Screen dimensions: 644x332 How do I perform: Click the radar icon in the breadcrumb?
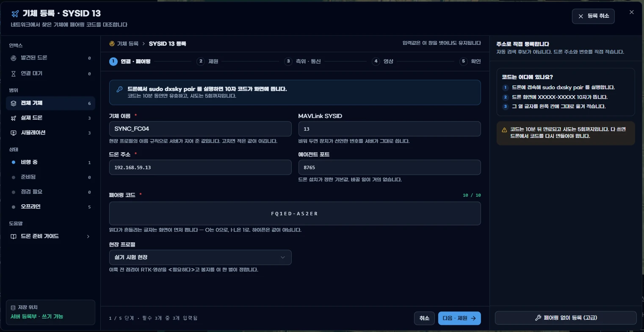(112, 44)
